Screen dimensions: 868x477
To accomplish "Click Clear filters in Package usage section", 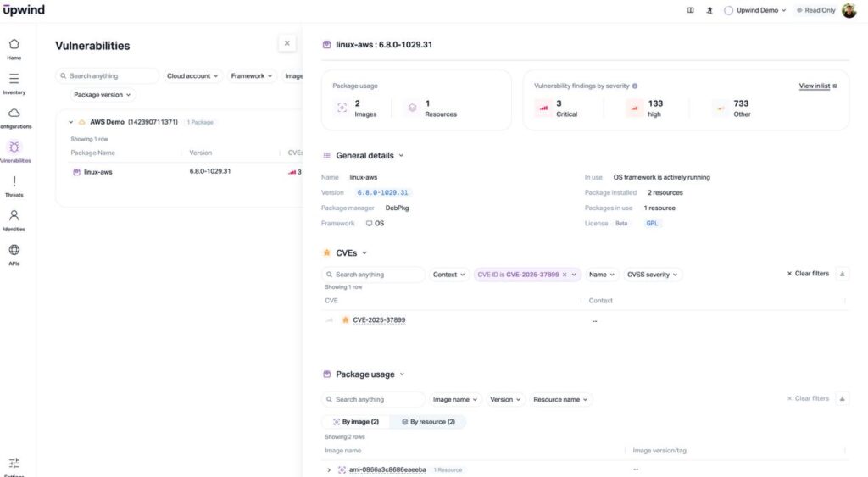I will click(808, 398).
